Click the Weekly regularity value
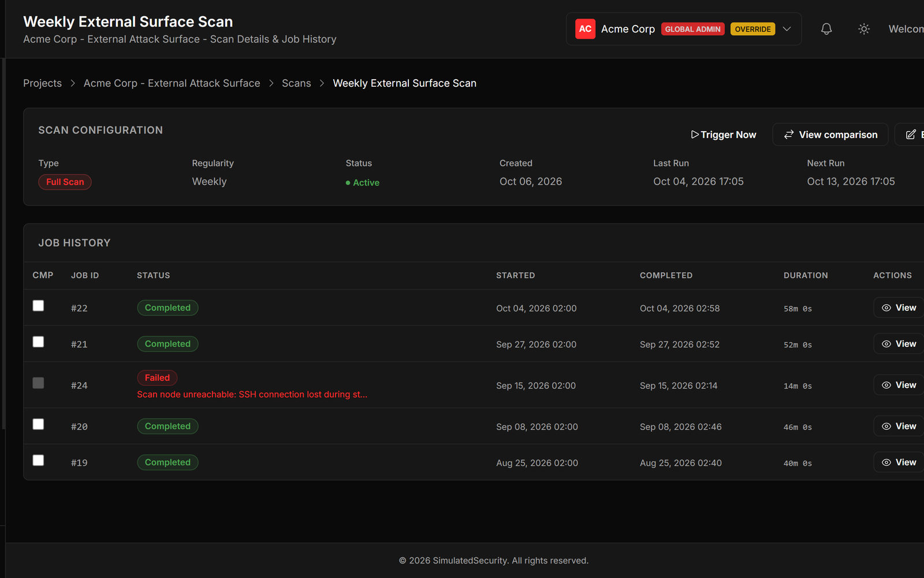The image size is (924, 578). click(x=209, y=181)
